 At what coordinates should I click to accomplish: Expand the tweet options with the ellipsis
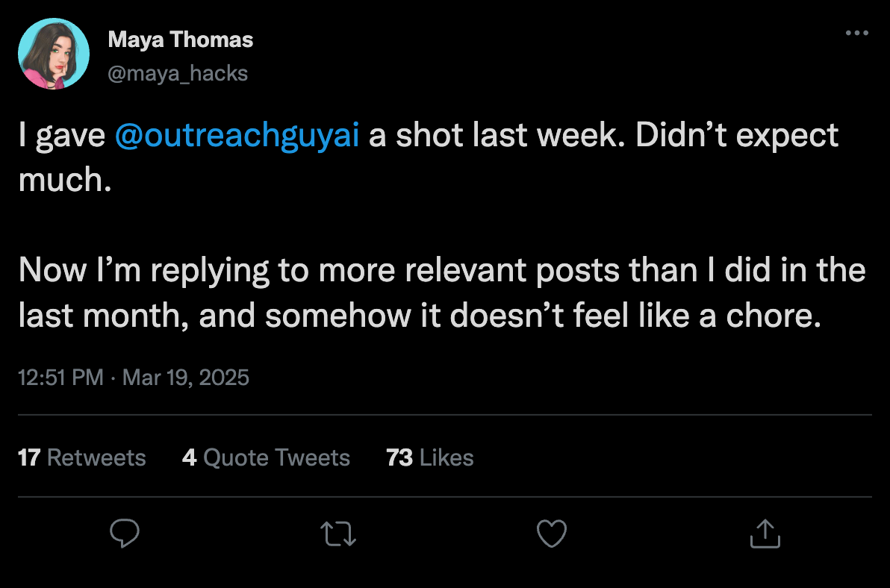[856, 32]
